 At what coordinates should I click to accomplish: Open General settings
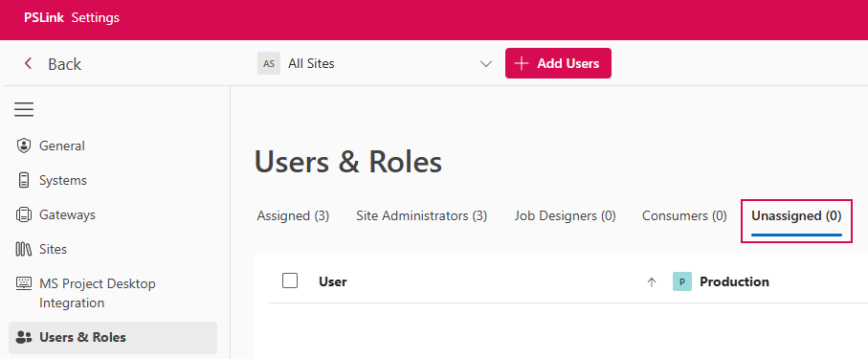[62, 146]
